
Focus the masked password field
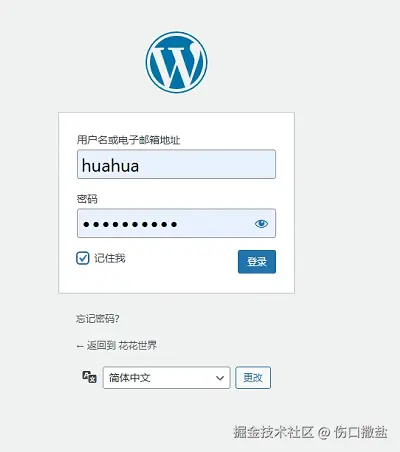[176, 223]
